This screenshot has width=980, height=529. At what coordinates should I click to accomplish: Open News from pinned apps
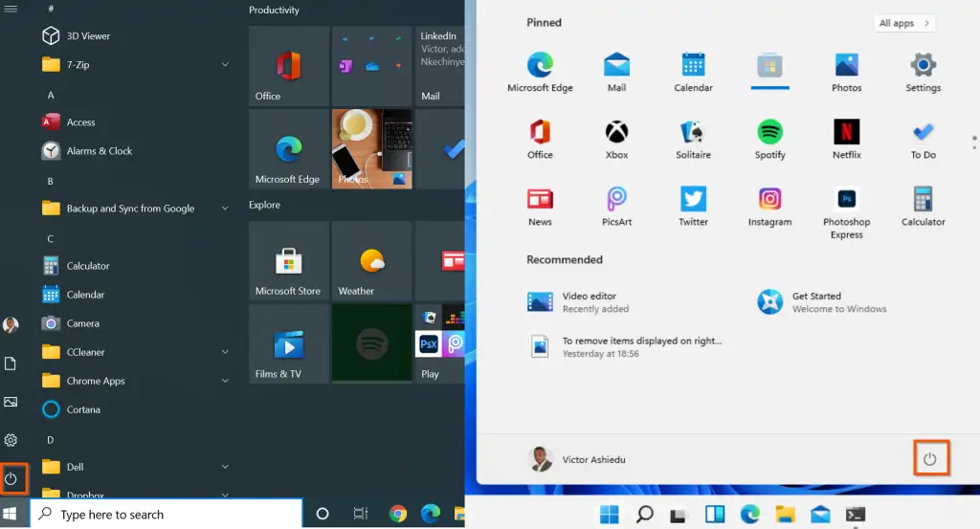[x=540, y=207]
